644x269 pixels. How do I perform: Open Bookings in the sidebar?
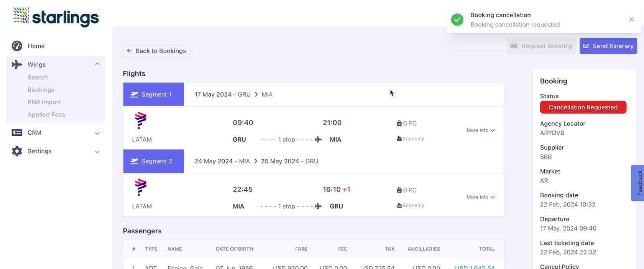point(41,90)
